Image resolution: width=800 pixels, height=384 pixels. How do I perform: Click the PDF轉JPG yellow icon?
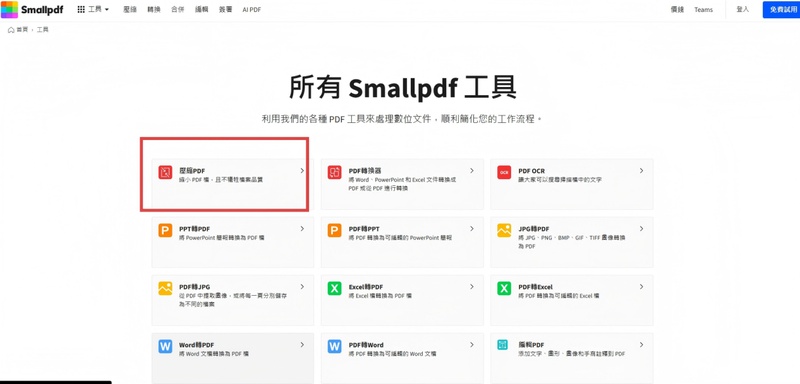[x=165, y=289]
